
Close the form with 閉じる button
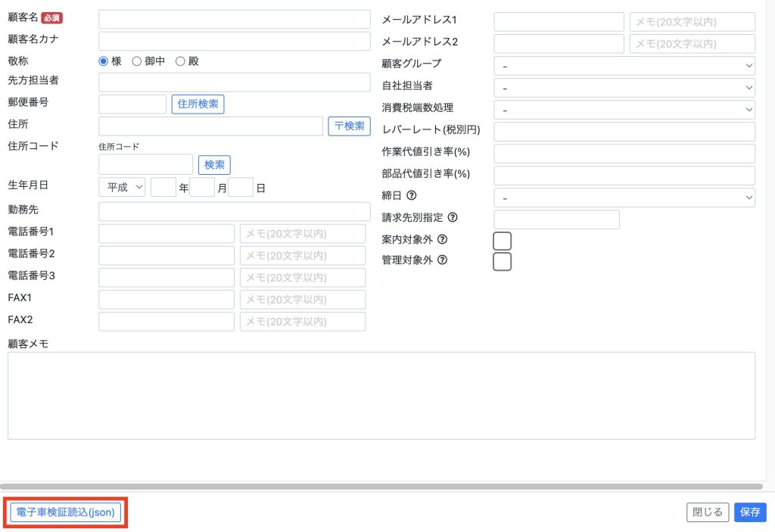708,512
